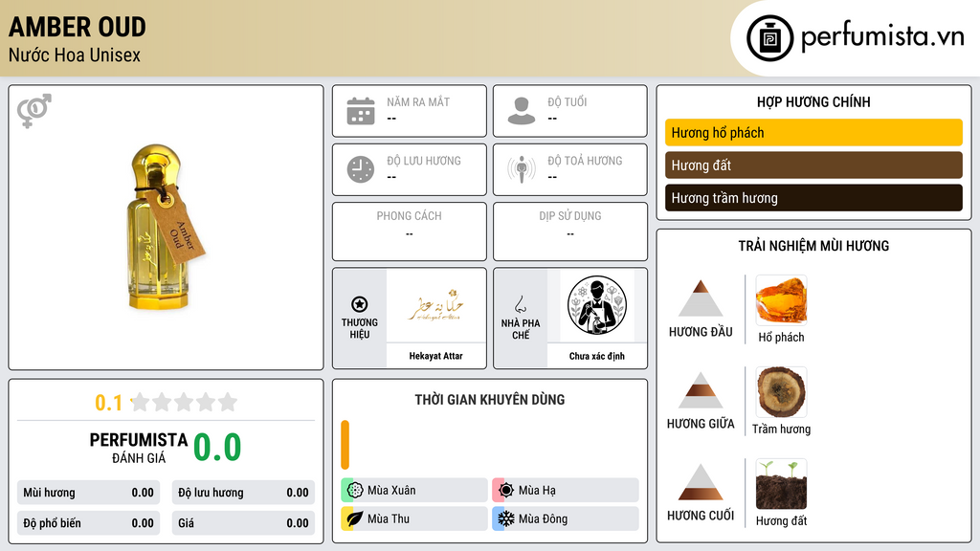The image size is (980, 551).
Task: Click the perfumer illustration Chưa xác định
Action: click(x=597, y=305)
